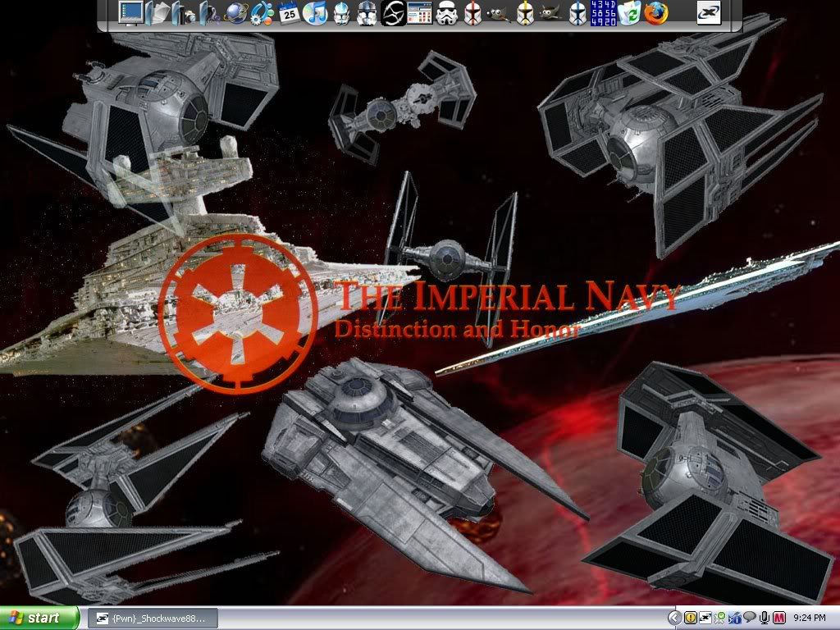Viewport: 840px width, 630px height.
Task: Open the control panel gears dock icon
Action: point(262,13)
